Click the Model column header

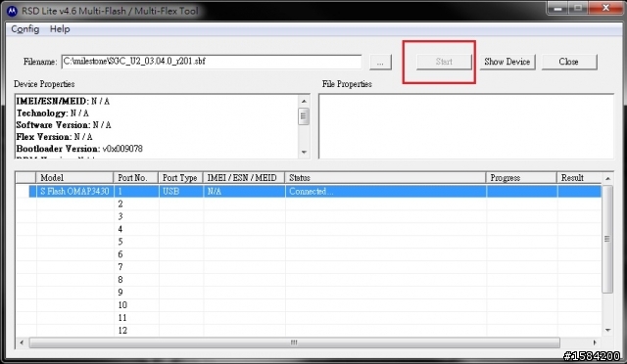point(74,178)
